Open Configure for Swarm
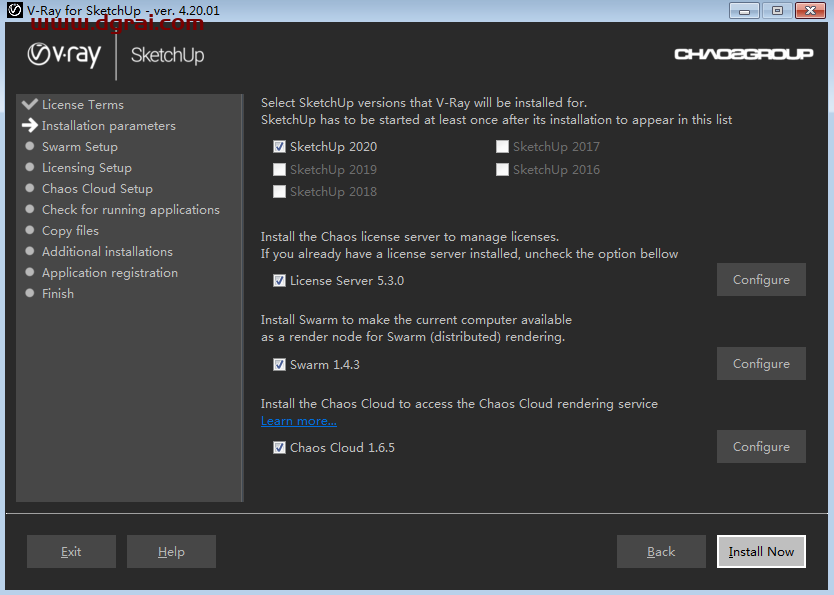The image size is (834, 595). pos(760,364)
